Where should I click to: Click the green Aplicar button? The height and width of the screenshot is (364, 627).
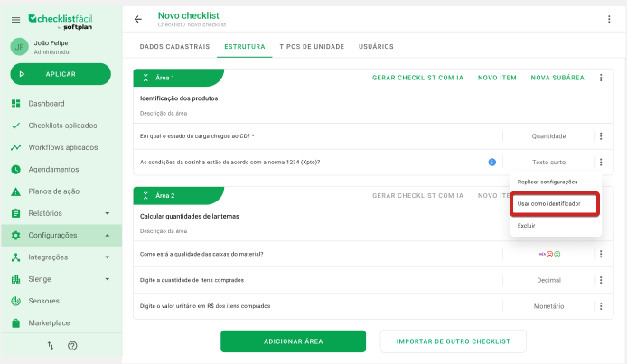point(61,74)
